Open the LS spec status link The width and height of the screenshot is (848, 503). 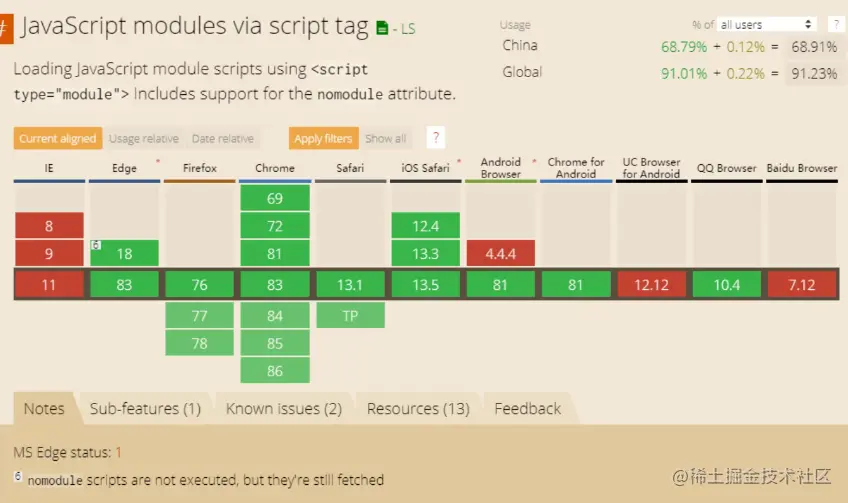click(408, 29)
